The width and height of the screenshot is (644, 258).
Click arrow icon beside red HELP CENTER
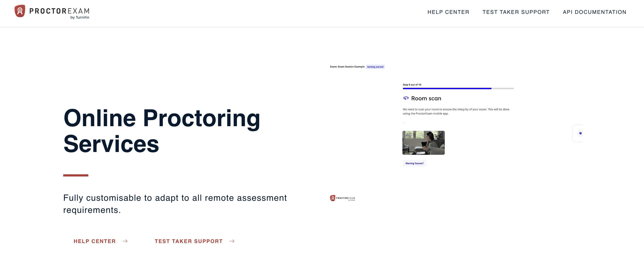125,241
